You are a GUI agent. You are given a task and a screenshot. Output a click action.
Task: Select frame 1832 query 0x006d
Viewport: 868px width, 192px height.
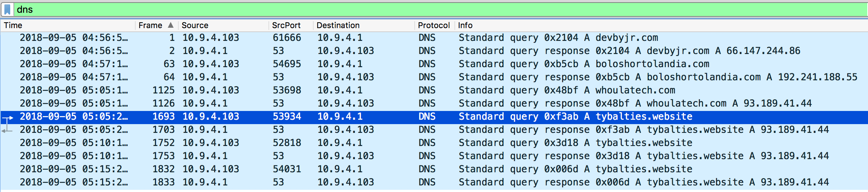pos(434,169)
